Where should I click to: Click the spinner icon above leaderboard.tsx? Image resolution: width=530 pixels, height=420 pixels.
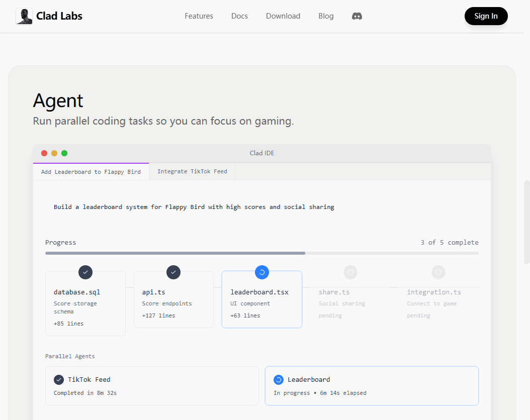(x=262, y=272)
